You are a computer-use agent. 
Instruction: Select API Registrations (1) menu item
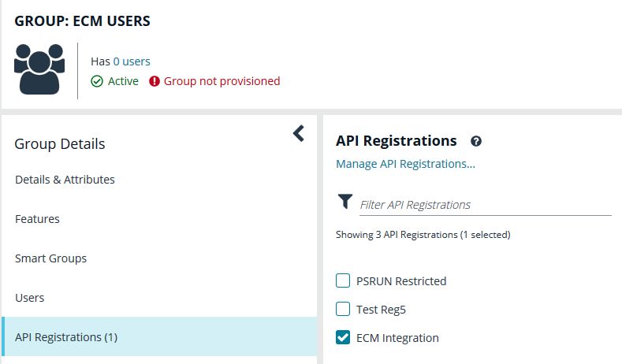pos(159,336)
